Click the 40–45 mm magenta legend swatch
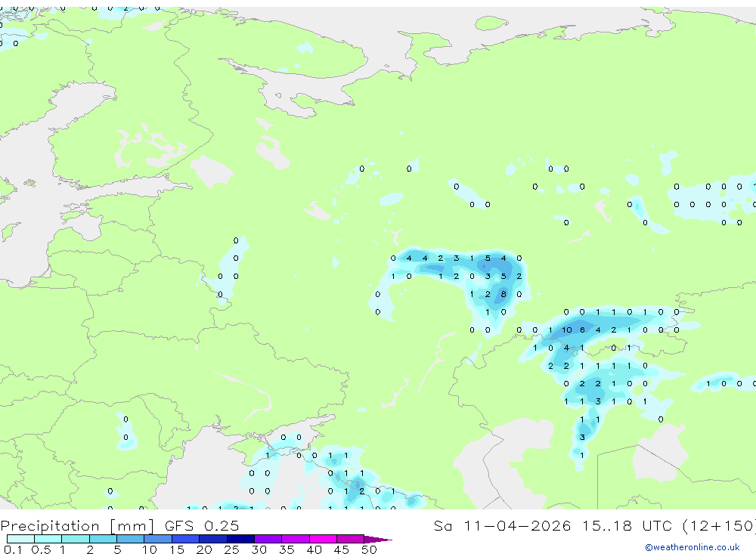 [323, 539]
